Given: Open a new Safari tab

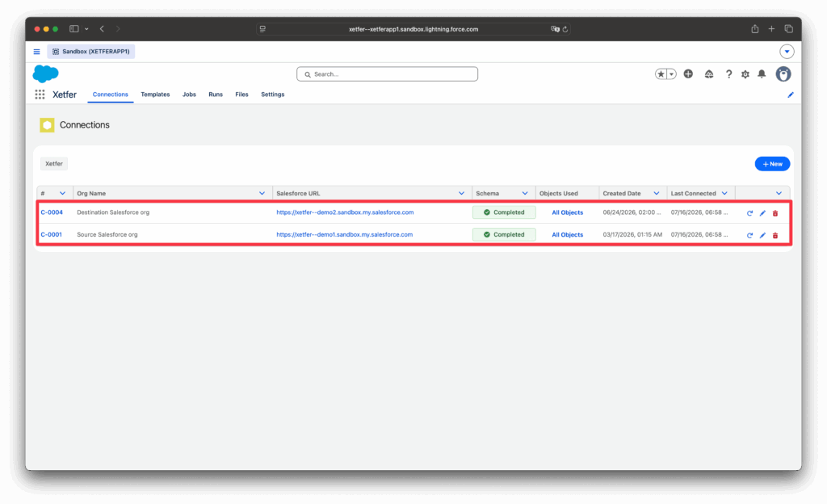Looking at the screenshot, I should point(771,29).
